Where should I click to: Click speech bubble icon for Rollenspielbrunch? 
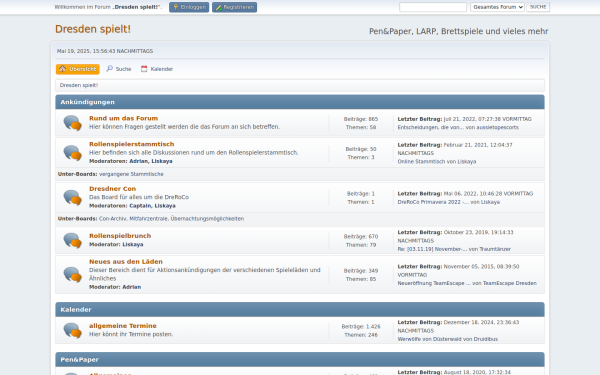tap(73, 240)
